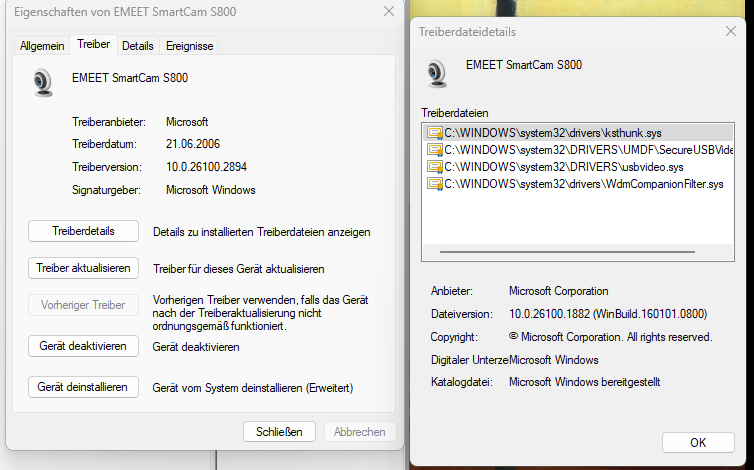Click webcam icon in Eigenschaften window
754x470 pixels.
point(43,83)
